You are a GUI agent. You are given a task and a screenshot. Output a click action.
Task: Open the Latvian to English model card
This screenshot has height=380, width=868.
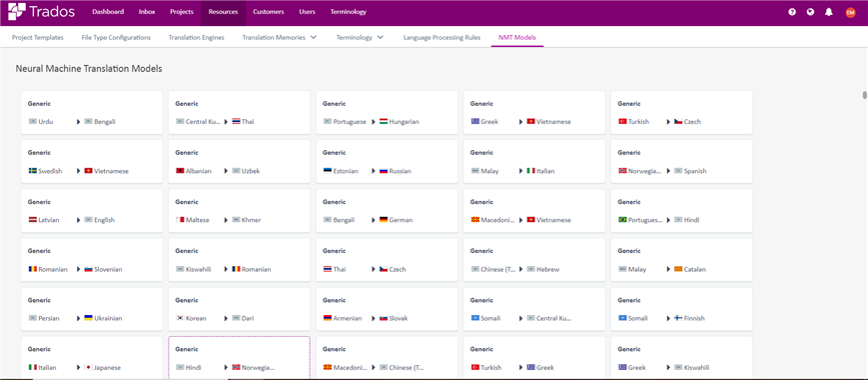coord(92,210)
